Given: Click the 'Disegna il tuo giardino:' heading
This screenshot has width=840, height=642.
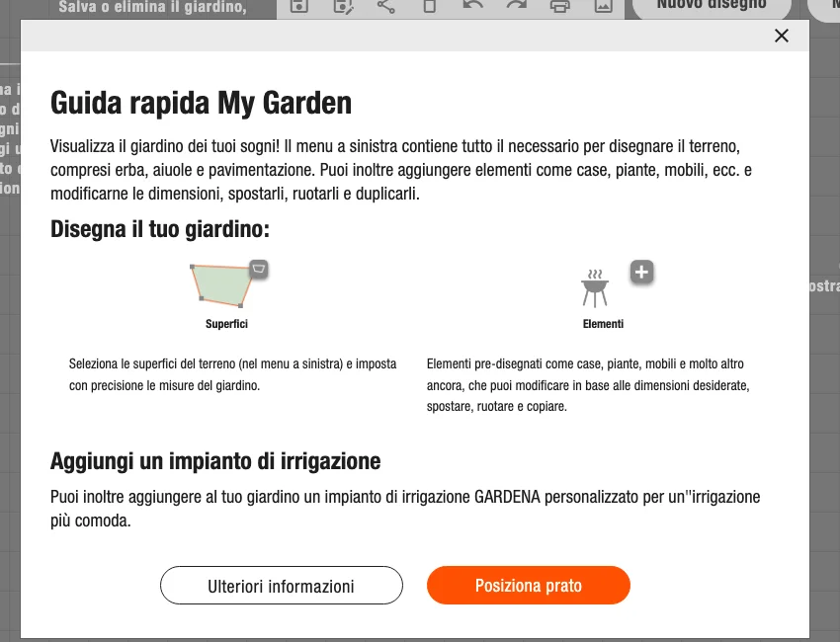Looking at the screenshot, I should (x=160, y=229).
